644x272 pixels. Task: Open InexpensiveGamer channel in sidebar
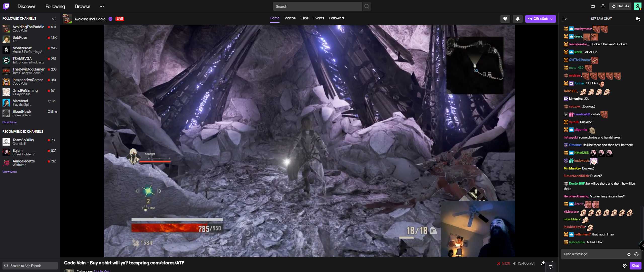click(x=30, y=81)
